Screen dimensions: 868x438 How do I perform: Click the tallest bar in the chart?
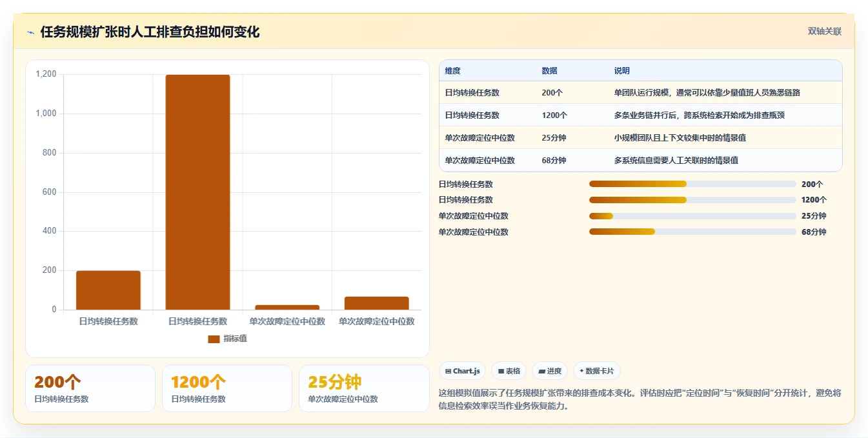coord(197,192)
